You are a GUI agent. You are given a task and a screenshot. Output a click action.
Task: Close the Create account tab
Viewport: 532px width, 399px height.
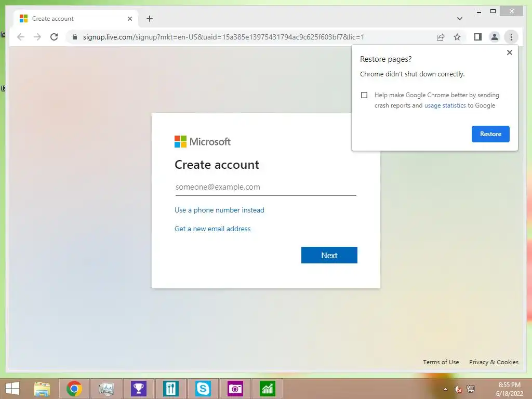[129, 19]
